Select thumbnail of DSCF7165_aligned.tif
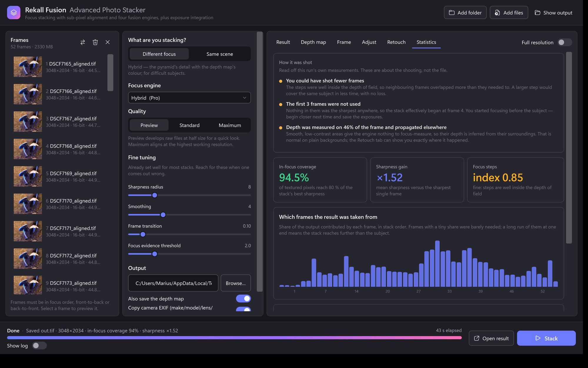The image size is (588, 368). (x=28, y=67)
